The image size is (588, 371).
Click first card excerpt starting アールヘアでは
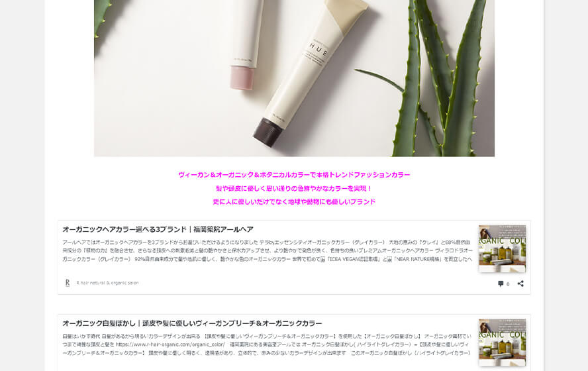point(268,250)
